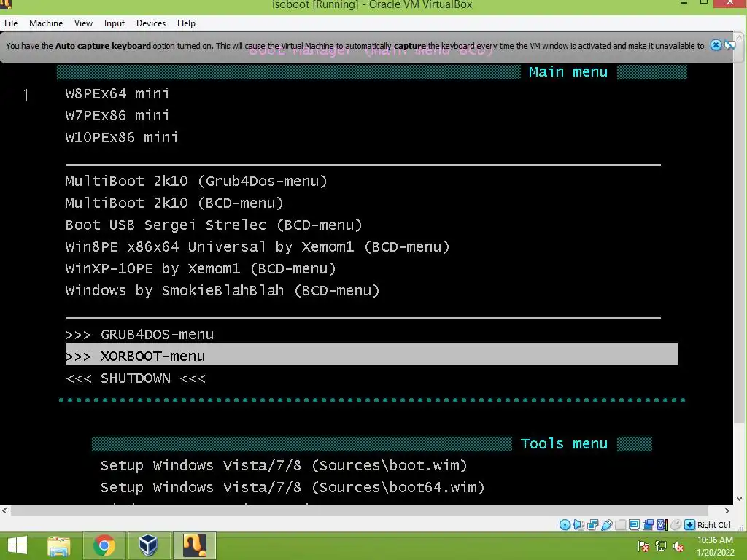The image size is (747, 560).
Task: Choose the GRUB4DOS-menu entry
Action: pyautogui.click(x=139, y=334)
